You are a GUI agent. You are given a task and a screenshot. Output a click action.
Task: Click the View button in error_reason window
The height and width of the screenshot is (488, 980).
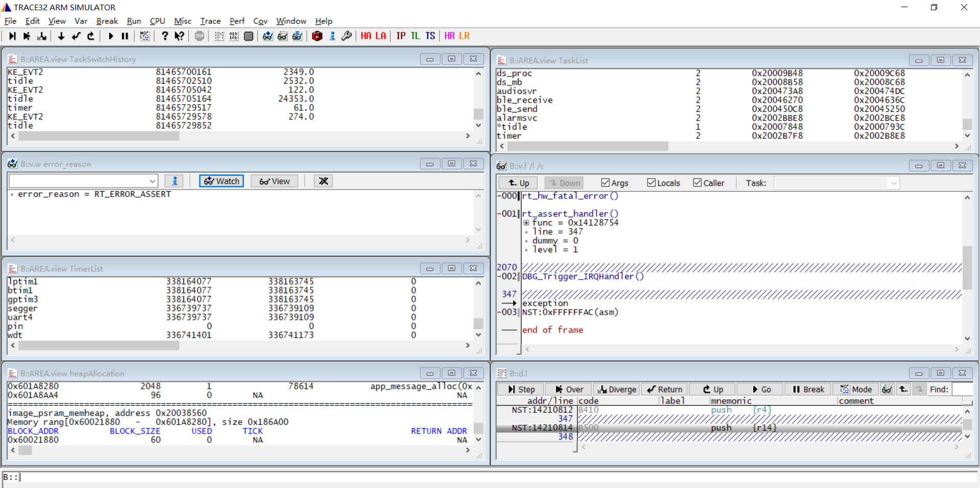click(x=274, y=181)
